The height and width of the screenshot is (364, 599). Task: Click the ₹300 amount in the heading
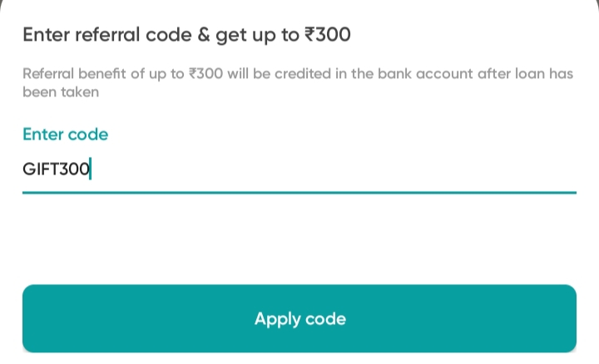pos(328,34)
